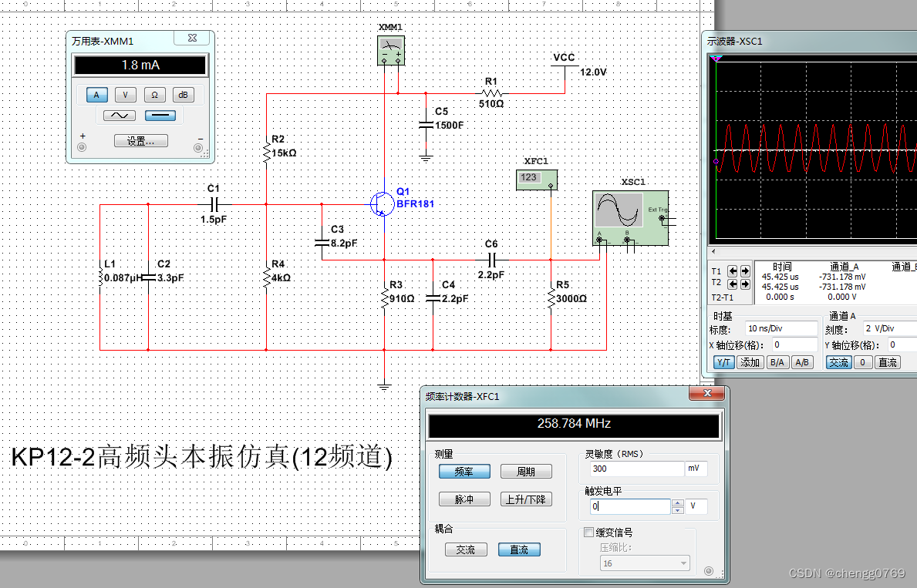Switch multimeter to Ω resistance mode
Image resolution: width=917 pixels, height=588 pixels.
tap(155, 95)
